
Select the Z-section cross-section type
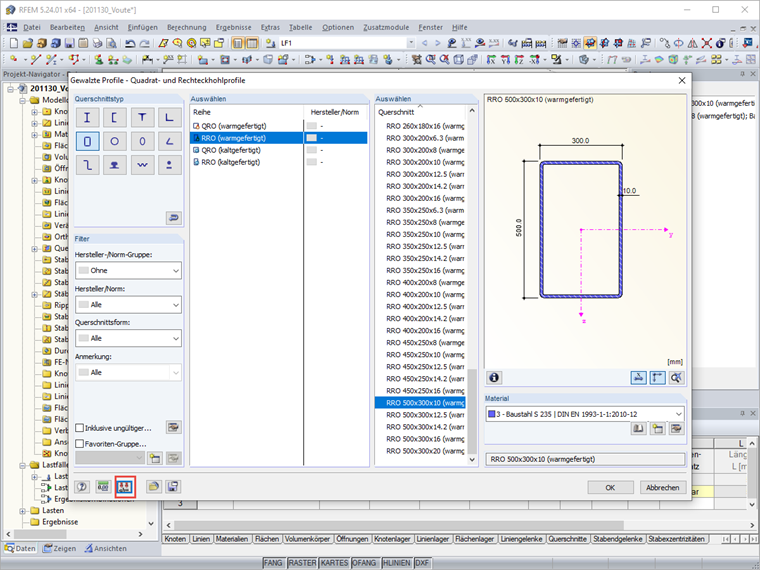87,165
